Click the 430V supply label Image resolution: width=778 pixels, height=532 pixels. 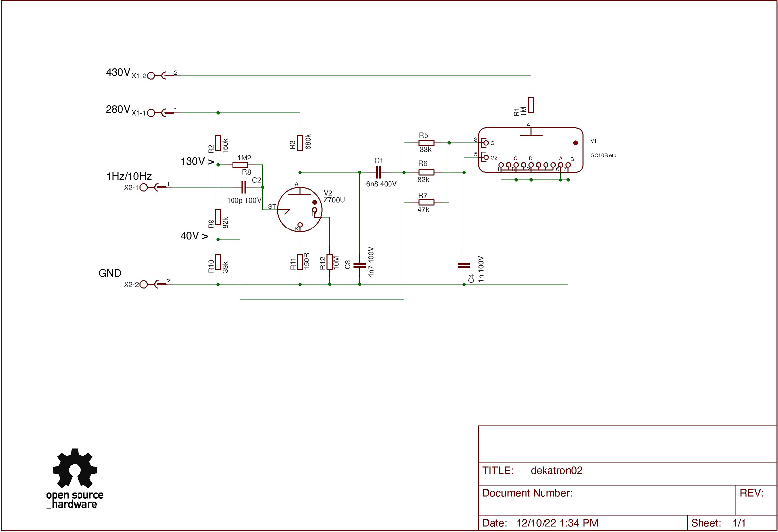click(118, 73)
